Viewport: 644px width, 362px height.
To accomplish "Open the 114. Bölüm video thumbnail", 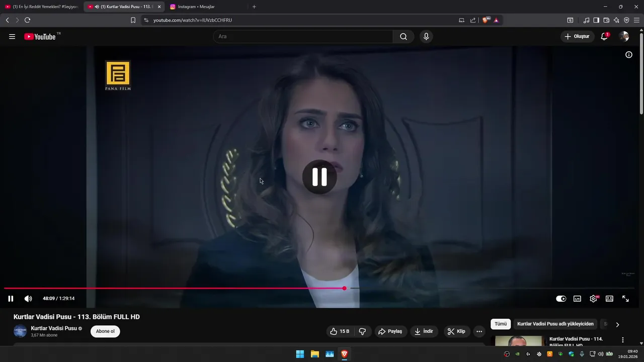I will [x=519, y=341].
